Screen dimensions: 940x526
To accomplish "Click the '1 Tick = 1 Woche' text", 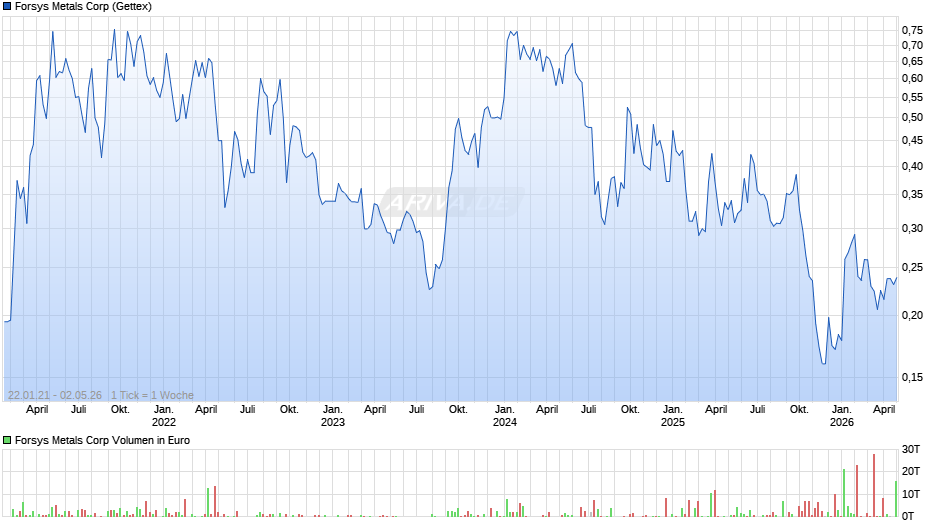I will pos(152,395).
